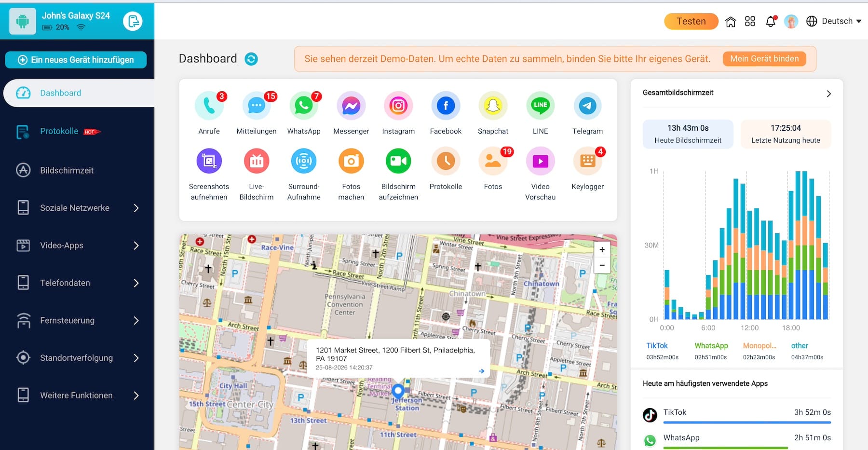Open the Snapchat icon

(x=493, y=106)
